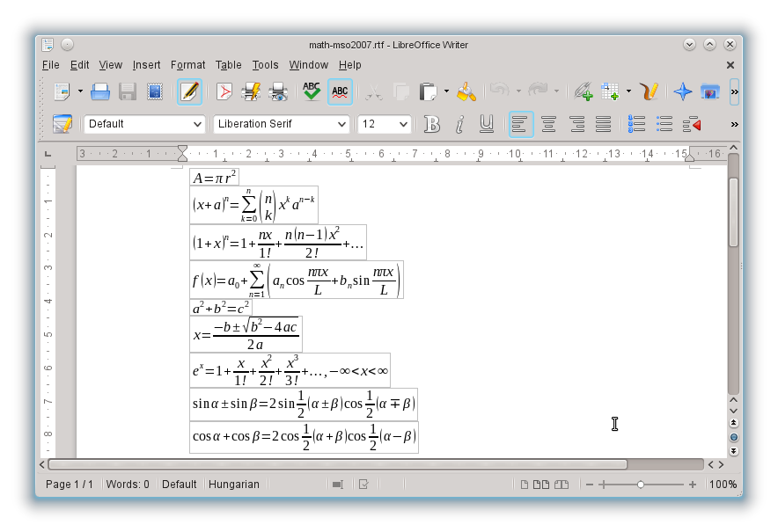Open the Table menu
This screenshot has height=532, width=778.
point(228,64)
